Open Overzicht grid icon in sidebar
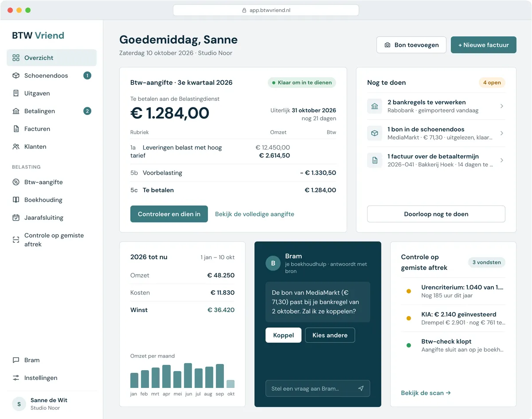The width and height of the screenshot is (532, 419). pyautogui.click(x=16, y=58)
